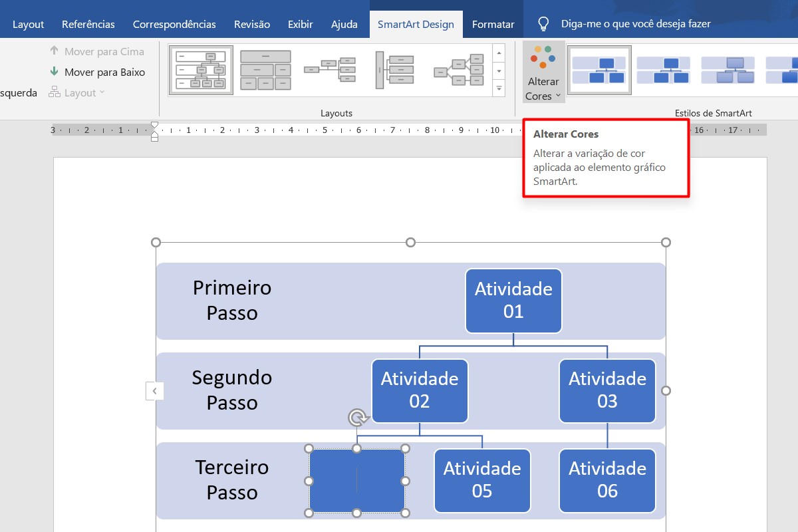Select the third horizontal hierarchy layout
Viewport: 798px width, 532px height.
[x=330, y=69]
